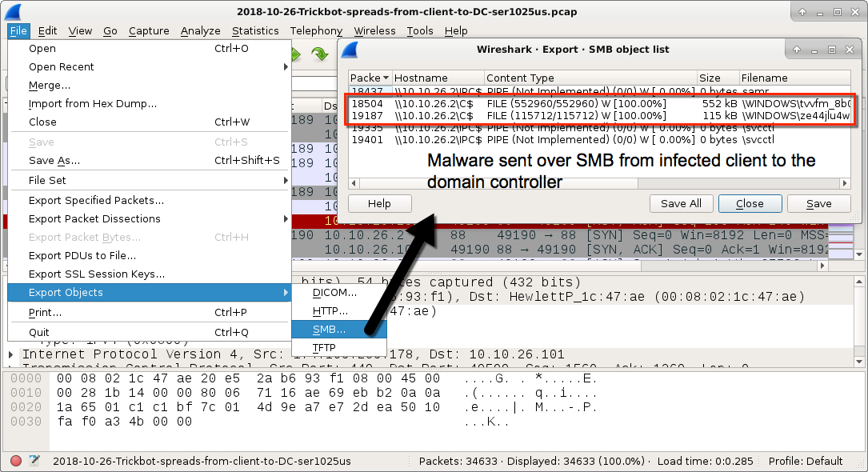The image size is (868, 472).
Task: Click the SMB list horizontal scrollbar thumb
Action: tap(498, 183)
